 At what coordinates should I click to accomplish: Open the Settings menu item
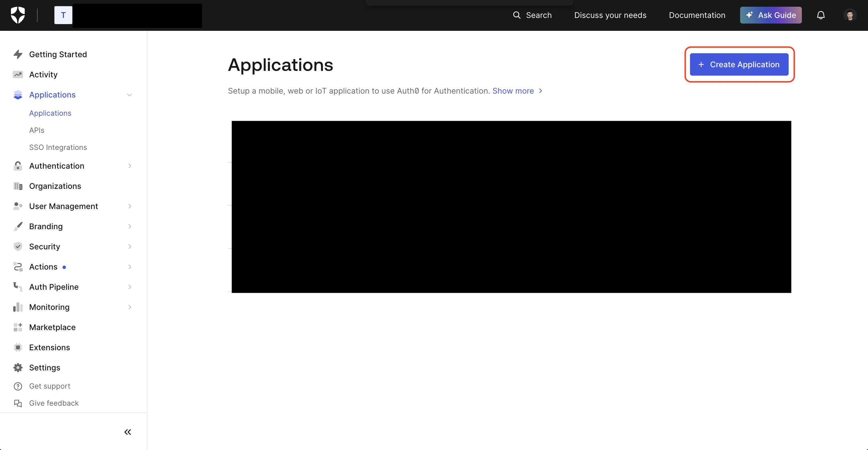click(x=45, y=367)
